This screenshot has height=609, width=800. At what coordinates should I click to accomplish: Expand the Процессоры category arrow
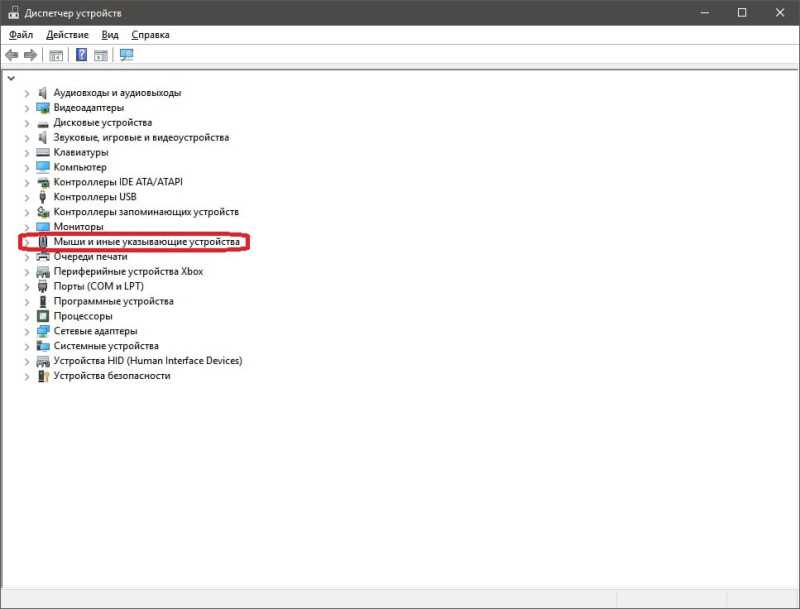(x=27, y=317)
